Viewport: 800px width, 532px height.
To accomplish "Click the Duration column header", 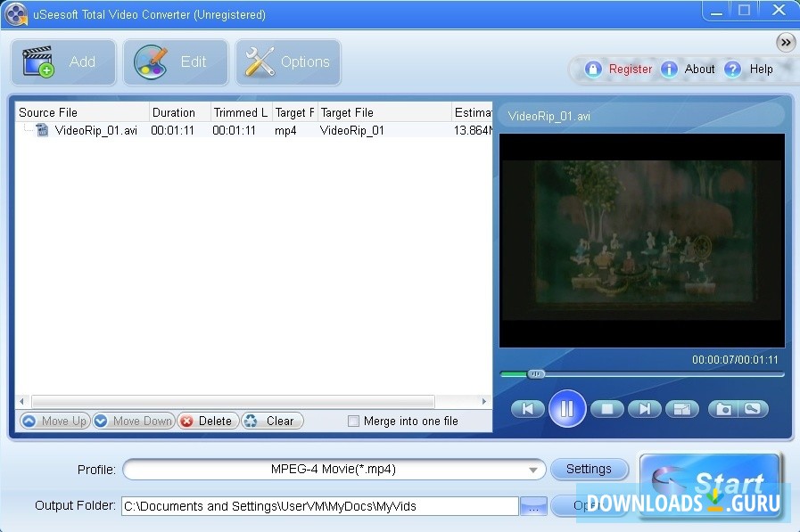I will pyautogui.click(x=179, y=112).
